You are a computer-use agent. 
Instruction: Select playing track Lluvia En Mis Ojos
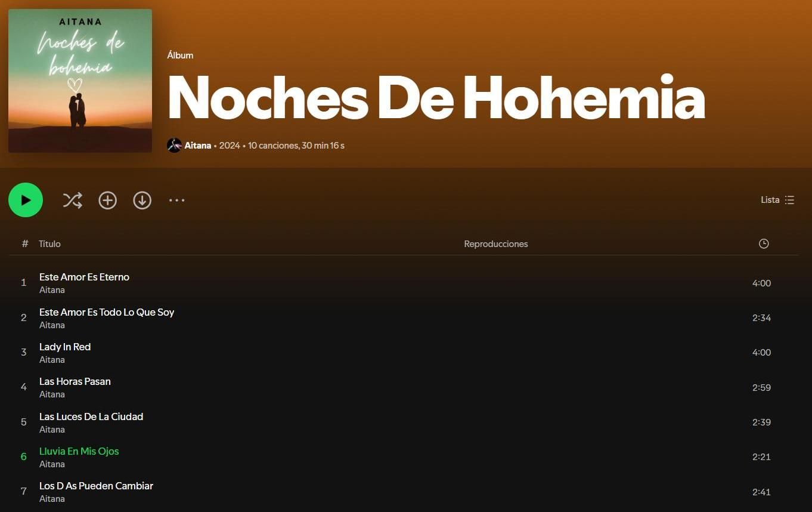pyautogui.click(x=79, y=451)
